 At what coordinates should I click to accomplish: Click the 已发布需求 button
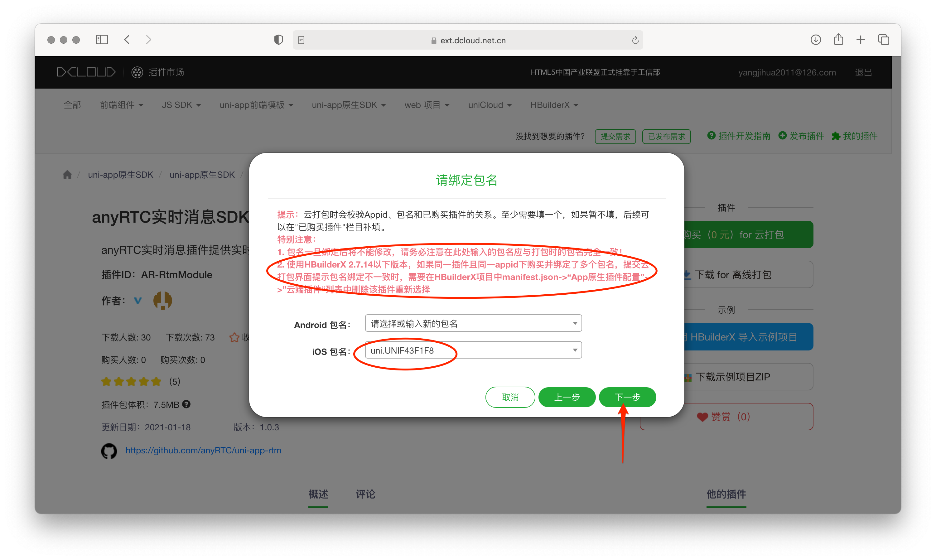(x=666, y=136)
